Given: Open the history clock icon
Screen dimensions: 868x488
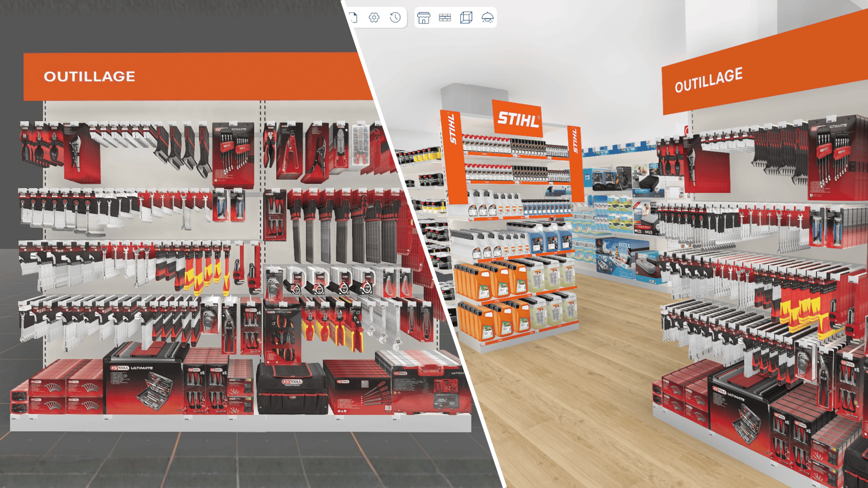Looking at the screenshot, I should [396, 18].
